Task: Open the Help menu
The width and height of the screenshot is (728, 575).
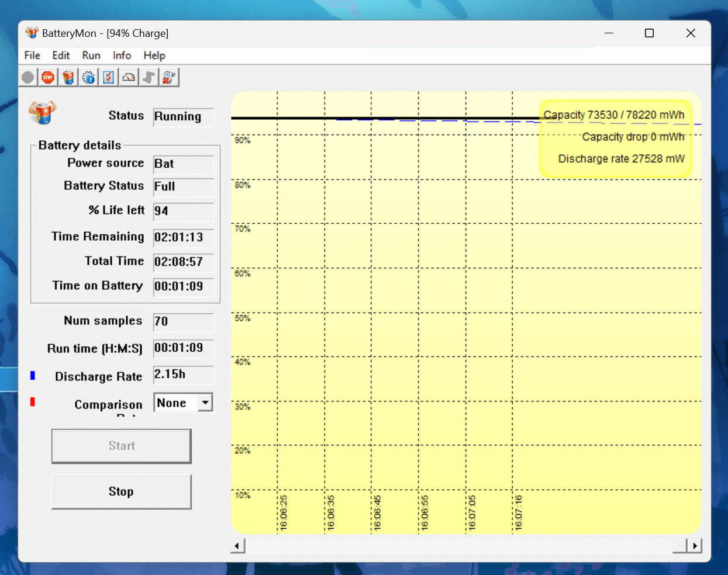Action: click(154, 56)
